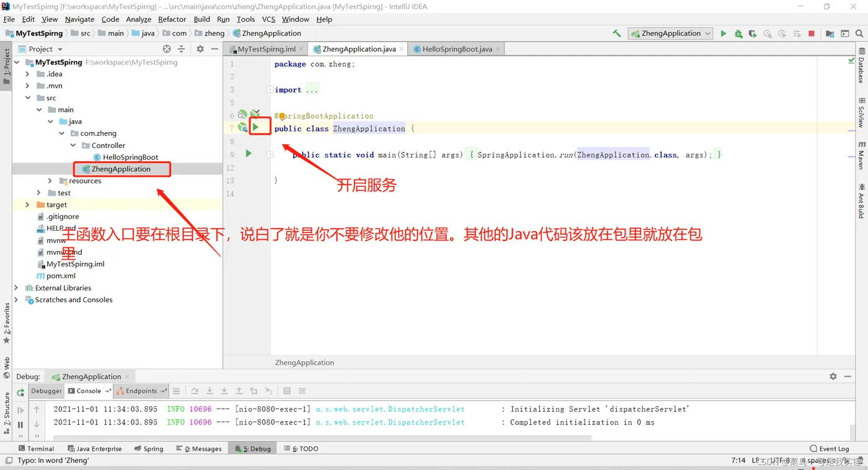Expand External Libraries
Screen dimensions: 868x470
pyautogui.click(x=16, y=288)
